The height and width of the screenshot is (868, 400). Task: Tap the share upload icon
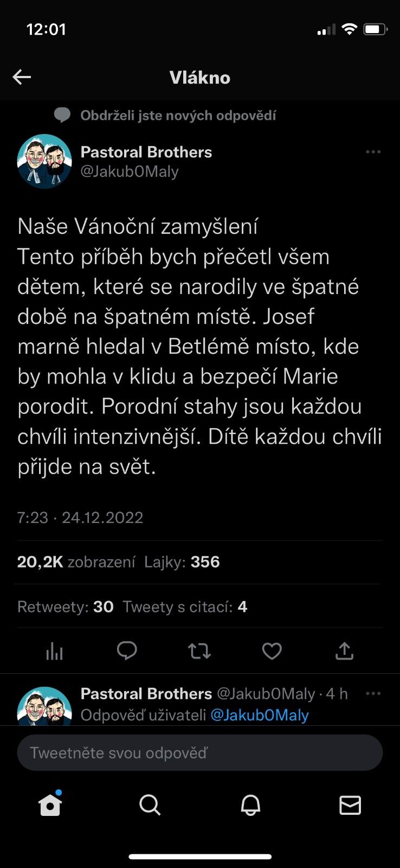344,650
